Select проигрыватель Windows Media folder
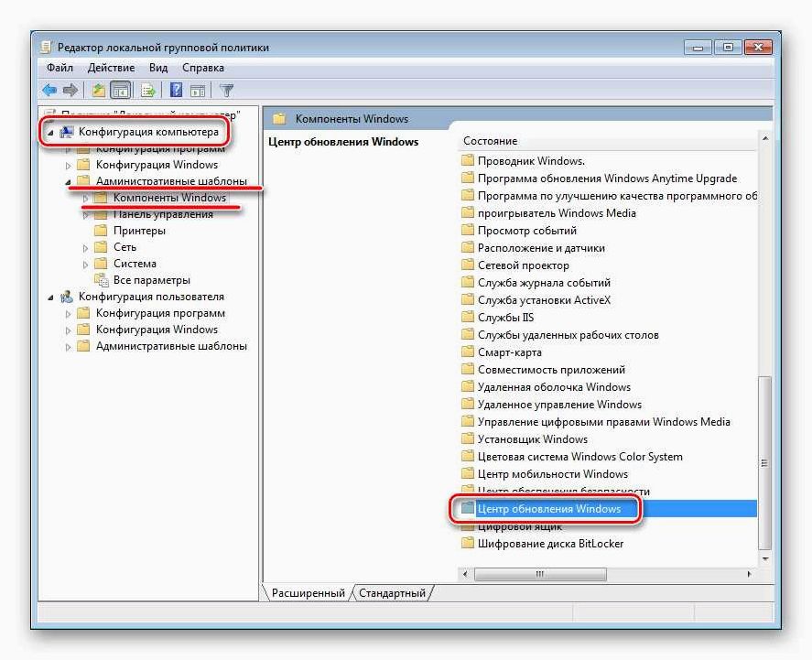The height and width of the screenshot is (660, 812). [x=557, y=213]
